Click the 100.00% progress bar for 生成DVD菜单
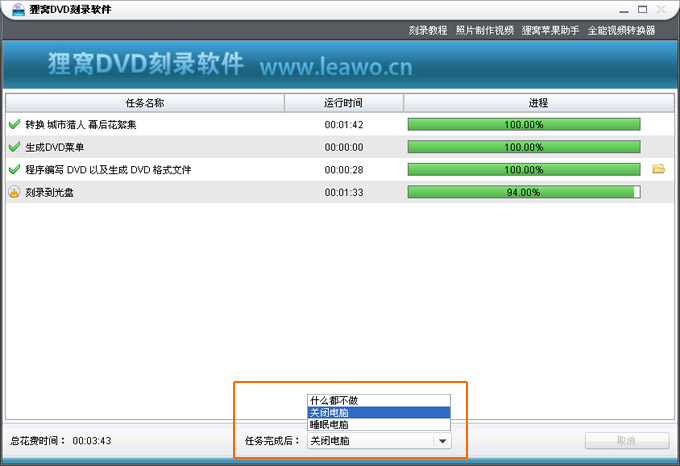The width and height of the screenshot is (680, 466). pos(524,147)
